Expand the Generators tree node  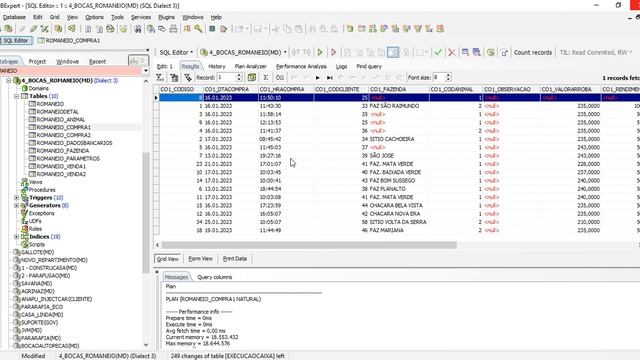click(17, 205)
